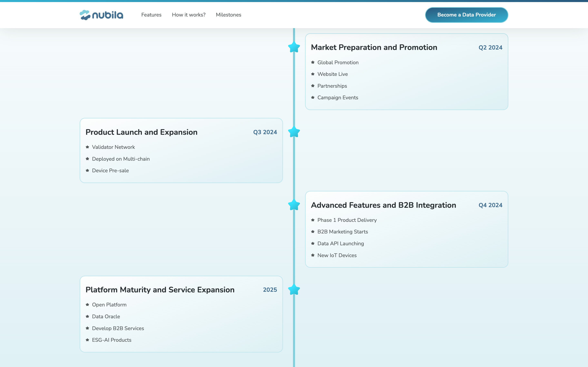This screenshot has width=588, height=367.
Task: Click the Product Launch and Expansion heading
Action: (x=141, y=132)
